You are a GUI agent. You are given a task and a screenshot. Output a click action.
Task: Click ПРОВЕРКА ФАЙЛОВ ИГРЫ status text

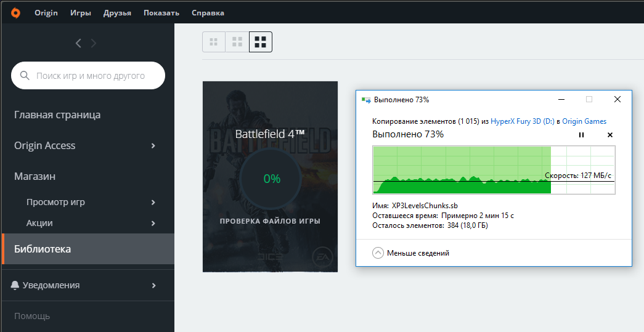270,221
